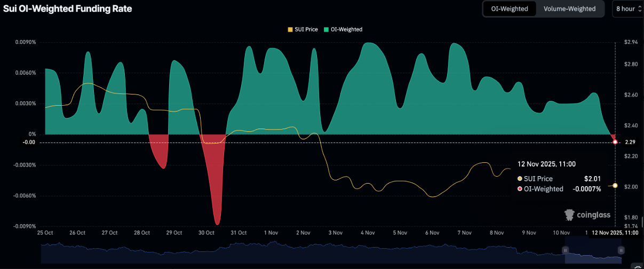Click the yellow SUI Price data point marker
644x269 pixels.
click(x=615, y=185)
